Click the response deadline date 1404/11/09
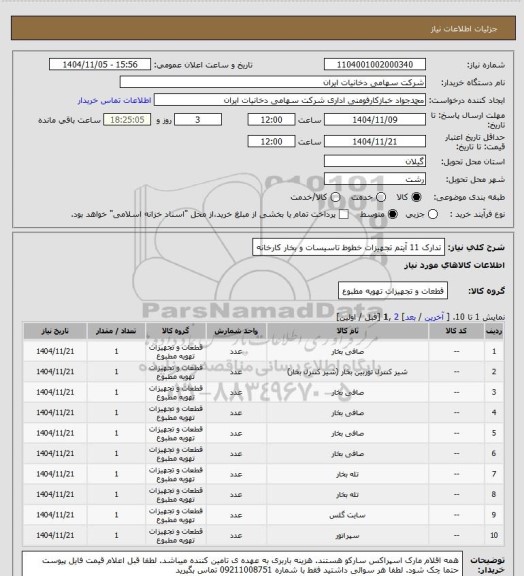 pos(375,120)
